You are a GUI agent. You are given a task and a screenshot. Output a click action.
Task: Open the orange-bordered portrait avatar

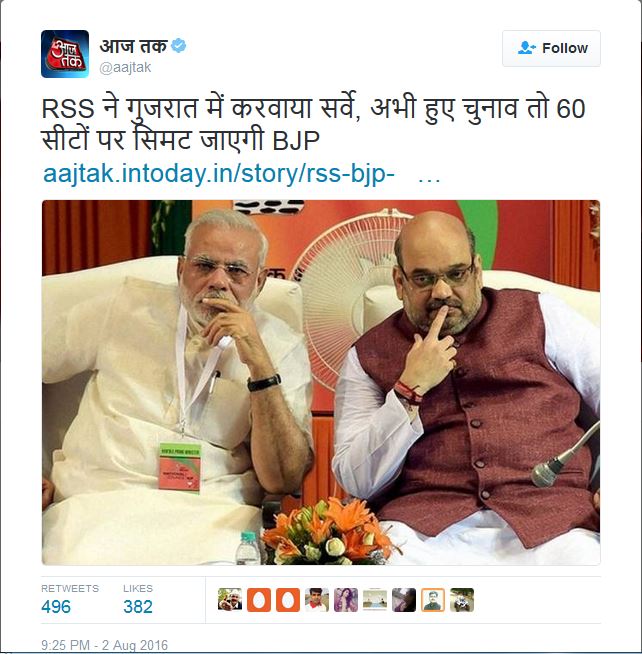433,600
